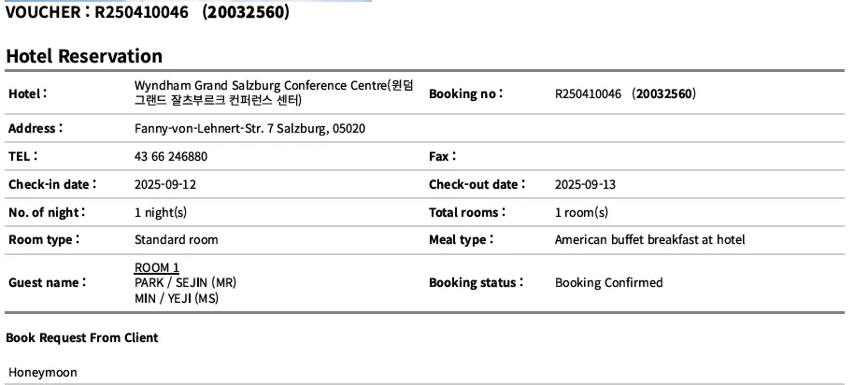This screenshot has width=868, height=385.
Task: Select guest name MIN / YEJI (MS)
Action: pos(177,299)
